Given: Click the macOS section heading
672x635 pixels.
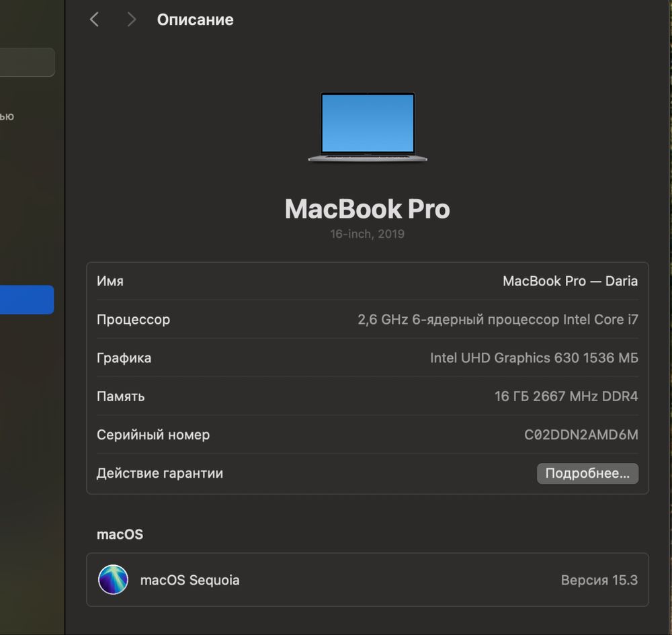Looking at the screenshot, I should pyautogui.click(x=120, y=535).
